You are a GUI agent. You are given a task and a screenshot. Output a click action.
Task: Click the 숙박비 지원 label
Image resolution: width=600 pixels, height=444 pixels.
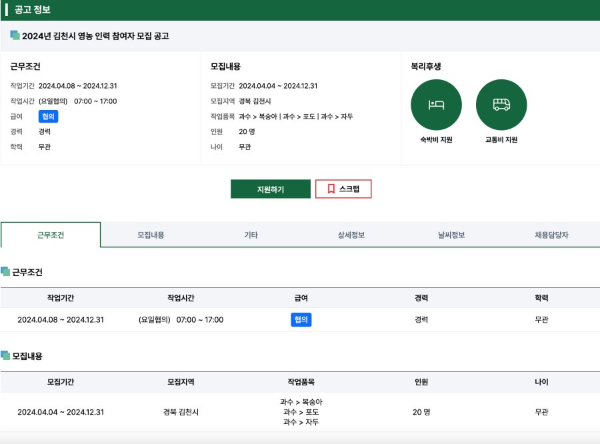click(x=436, y=140)
